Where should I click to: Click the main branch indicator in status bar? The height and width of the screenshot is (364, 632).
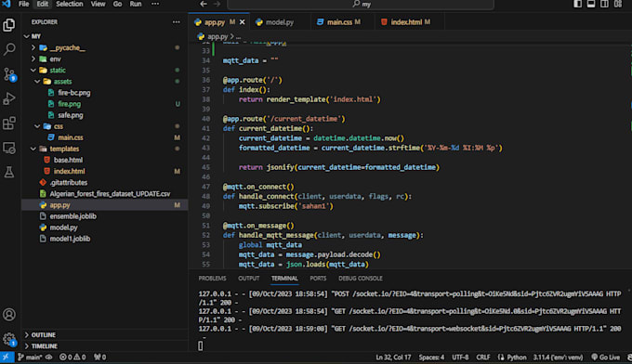(x=31, y=357)
